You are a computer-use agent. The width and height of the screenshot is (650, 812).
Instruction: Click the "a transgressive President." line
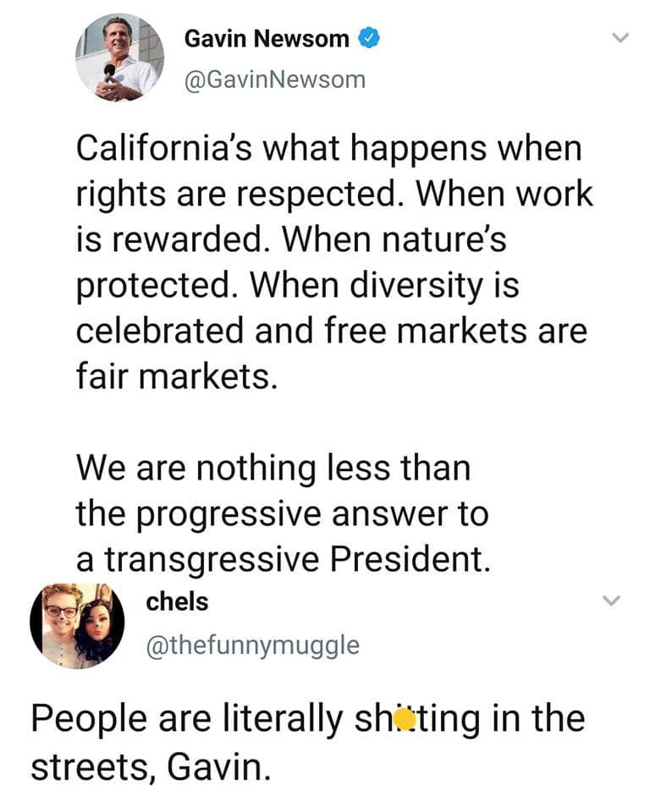click(x=283, y=559)
